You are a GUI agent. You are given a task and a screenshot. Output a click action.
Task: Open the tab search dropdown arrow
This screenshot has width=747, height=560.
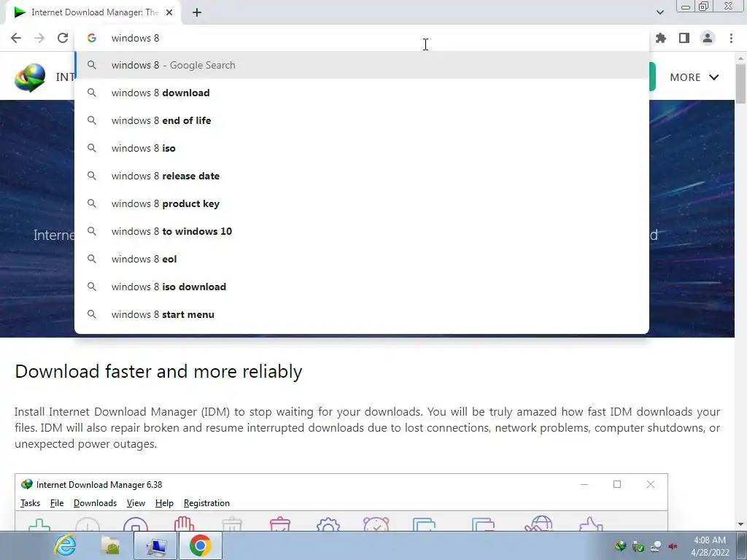[659, 12]
